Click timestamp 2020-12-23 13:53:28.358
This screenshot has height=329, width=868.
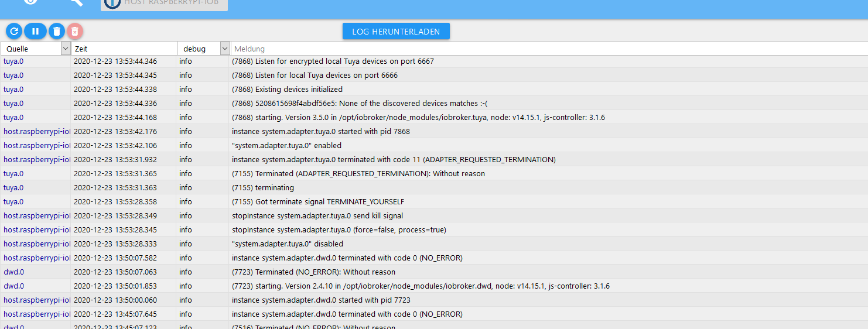click(x=115, y=201)
